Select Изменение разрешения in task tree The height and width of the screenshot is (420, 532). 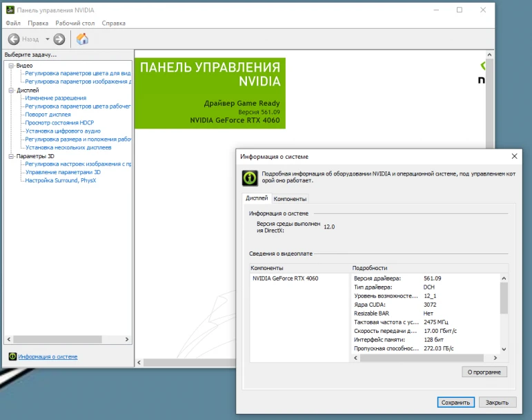click(55, 98)
